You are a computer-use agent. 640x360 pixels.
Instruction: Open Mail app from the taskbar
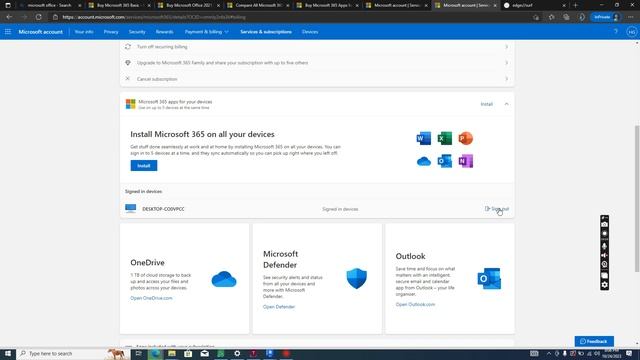[204, 353]
